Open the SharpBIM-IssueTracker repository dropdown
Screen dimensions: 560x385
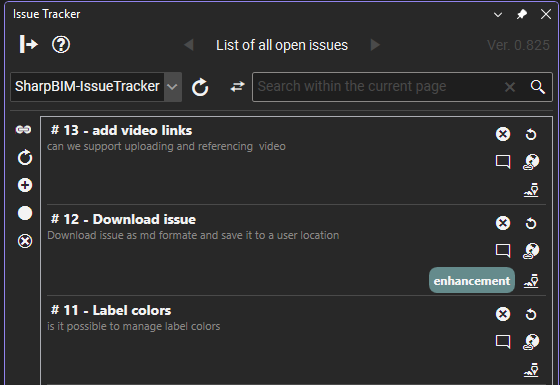[x=96, y=87]
